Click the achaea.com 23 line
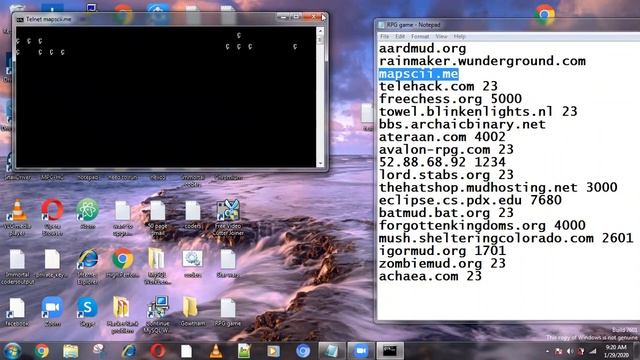 pyautogui.click(x=430, y=276)
